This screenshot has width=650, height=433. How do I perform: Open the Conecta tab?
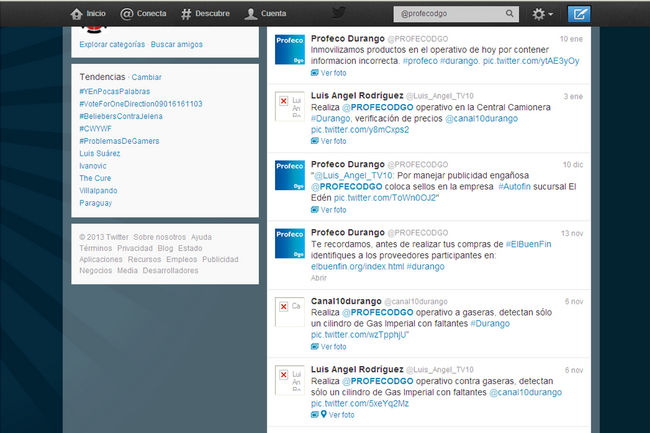143,14
